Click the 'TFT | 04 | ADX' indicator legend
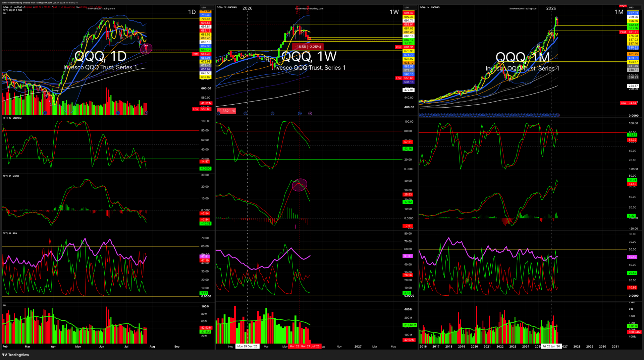This screenshot has height=360, width=644. click(10, 233)
